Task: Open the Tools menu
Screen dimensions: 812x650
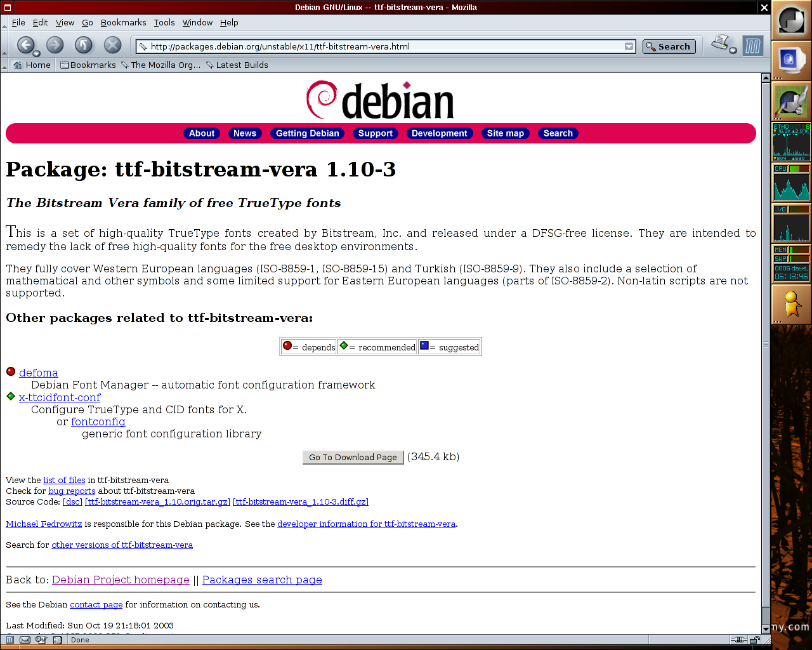Action: [164, 22]
